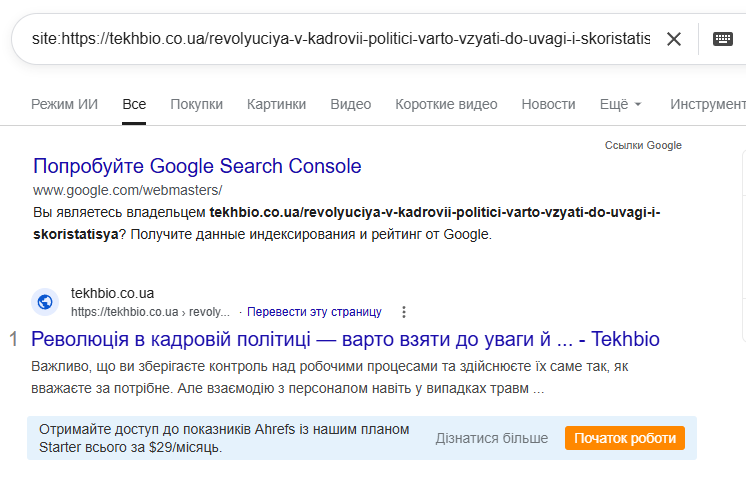746x496 pixels.
Task: Click Дізнатися більше in Ahrefs banner
Action: pos(491,438)
